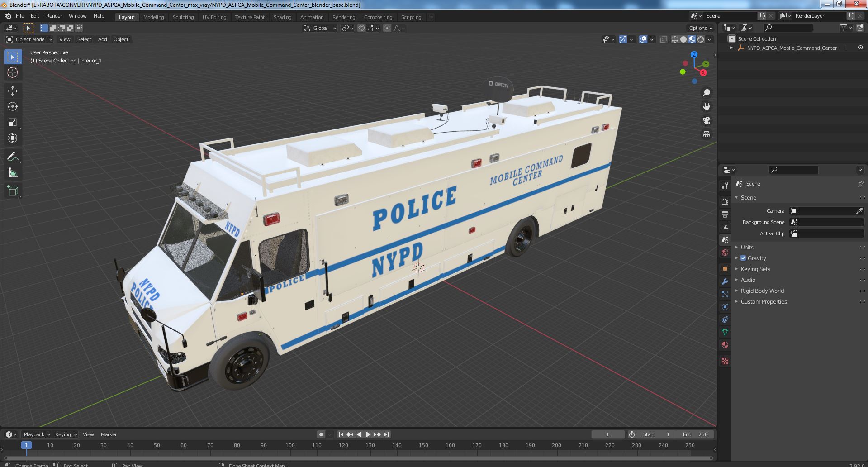Toggle viewport overlays button
The height and width of the screenshot is (467, 868).
click(x=643, y=39)
